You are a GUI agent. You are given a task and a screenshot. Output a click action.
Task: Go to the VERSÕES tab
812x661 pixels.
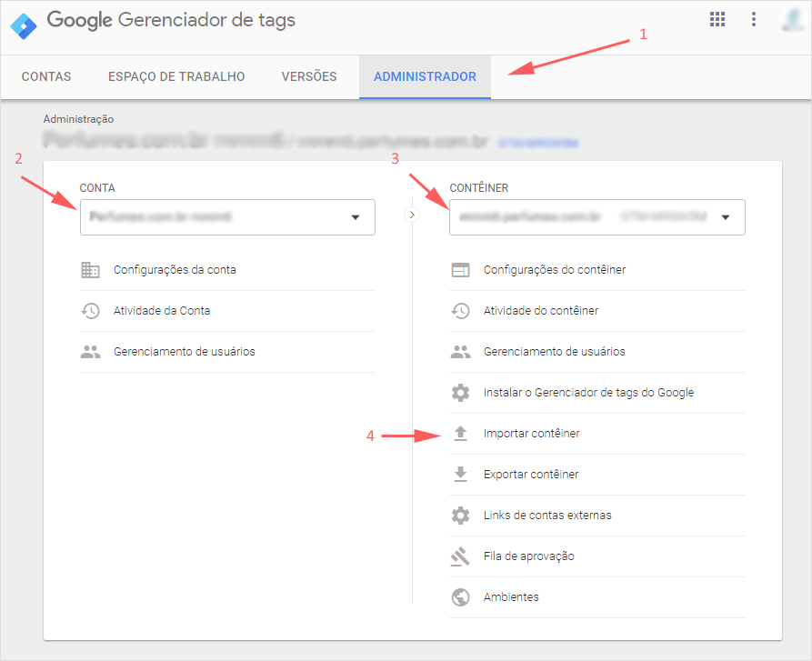[x=309, y=76]
